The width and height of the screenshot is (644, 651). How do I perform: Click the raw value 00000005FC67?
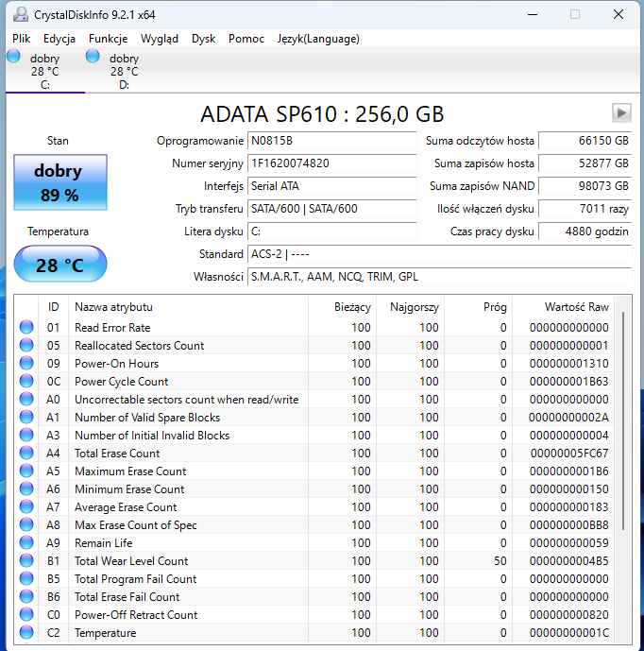(569, 453)
